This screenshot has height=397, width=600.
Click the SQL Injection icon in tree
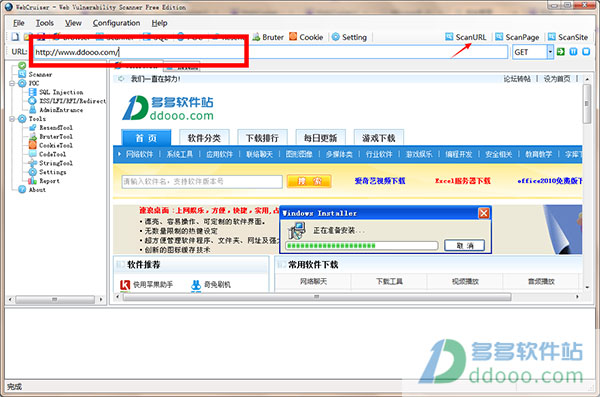pos(33,92)
